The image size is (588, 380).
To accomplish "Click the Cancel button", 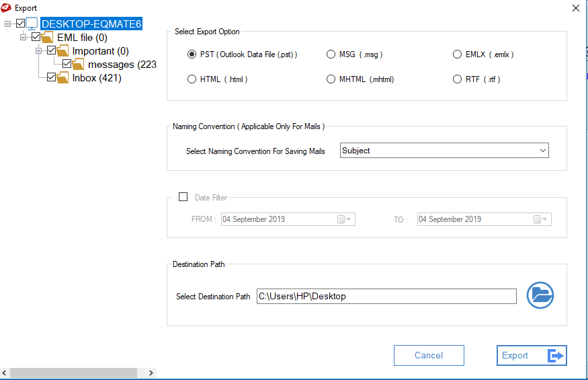I will point(429,355).
